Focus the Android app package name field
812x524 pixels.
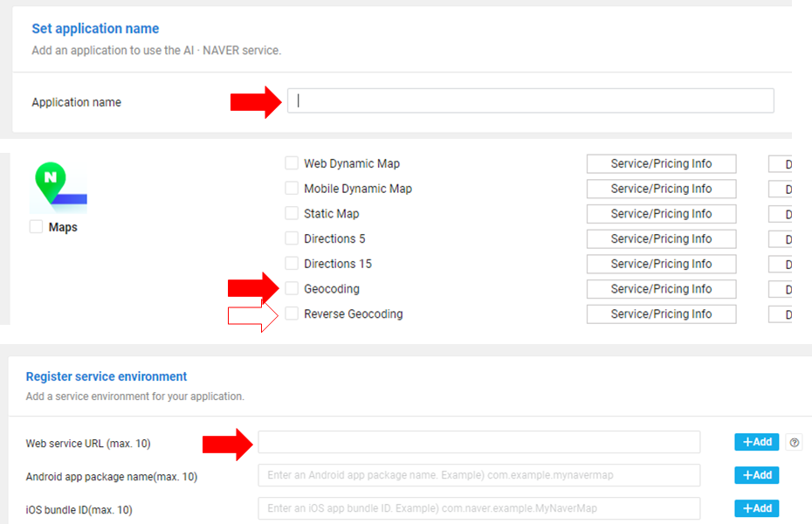coord(479,475)
